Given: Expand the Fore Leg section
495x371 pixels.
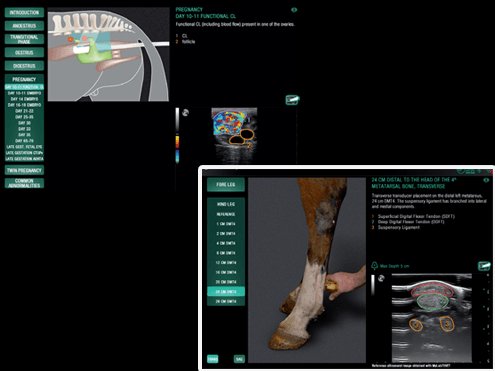Looking at the screenshot, I should tap(226, 184).
